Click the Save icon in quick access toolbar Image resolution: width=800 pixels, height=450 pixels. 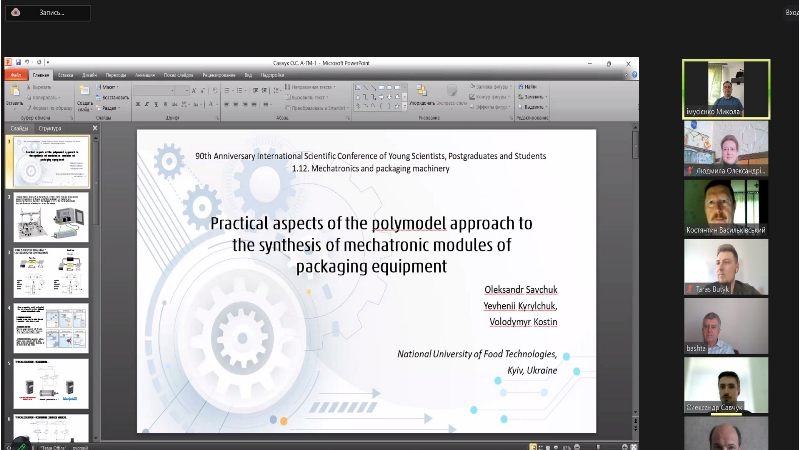pos(18,62)
